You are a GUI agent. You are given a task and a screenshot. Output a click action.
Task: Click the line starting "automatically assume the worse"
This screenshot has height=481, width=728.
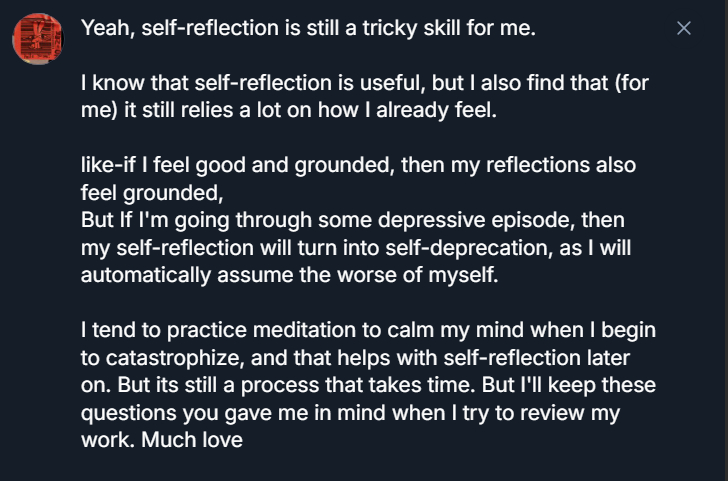(288, 274)
